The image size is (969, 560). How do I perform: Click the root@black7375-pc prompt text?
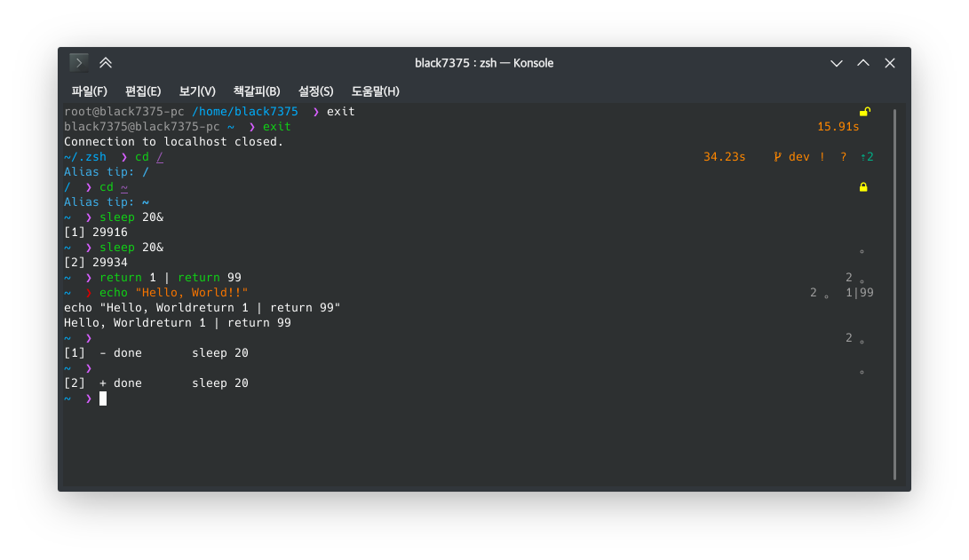(124, 111)
